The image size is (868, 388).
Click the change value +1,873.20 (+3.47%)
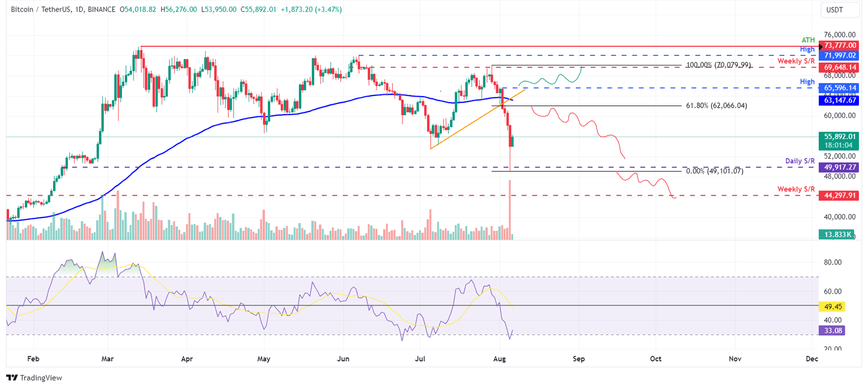click(311, 10)
